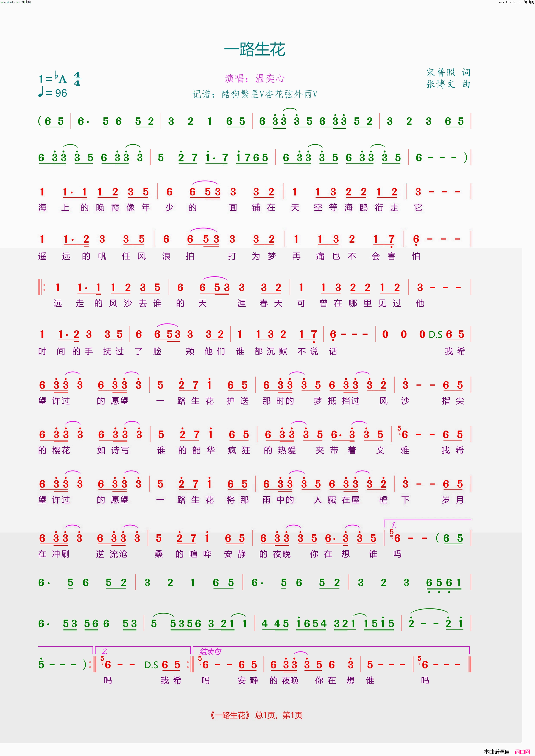Click the 本曲谱源自 text at bottom right
The height and width of the screenshot is (756, 535).
pyautogui.click(x=497, y=752)
